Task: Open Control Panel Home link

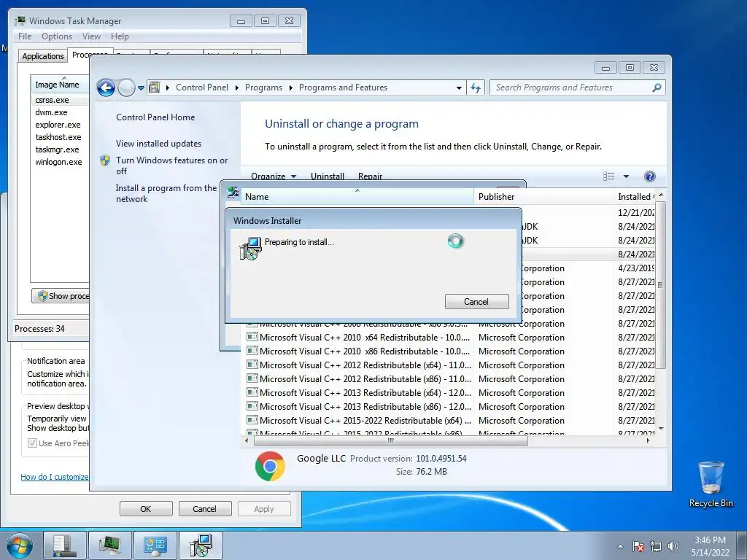Action: pos(155,117)
